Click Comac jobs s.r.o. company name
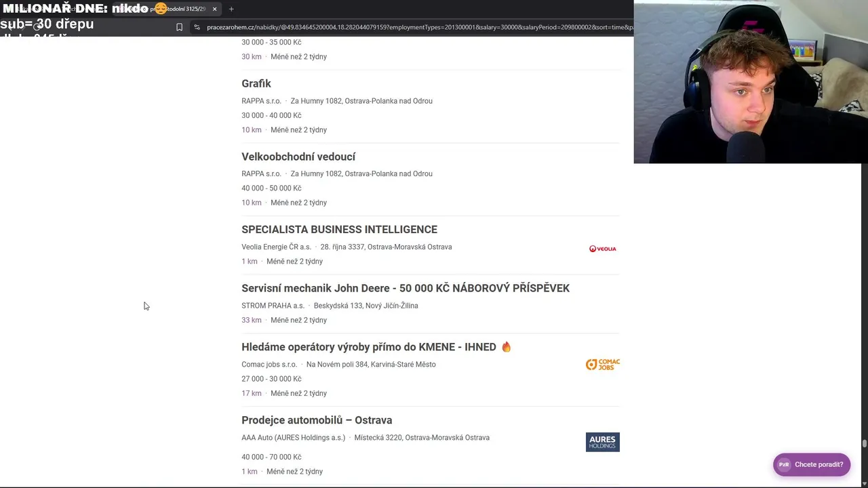 269,365
